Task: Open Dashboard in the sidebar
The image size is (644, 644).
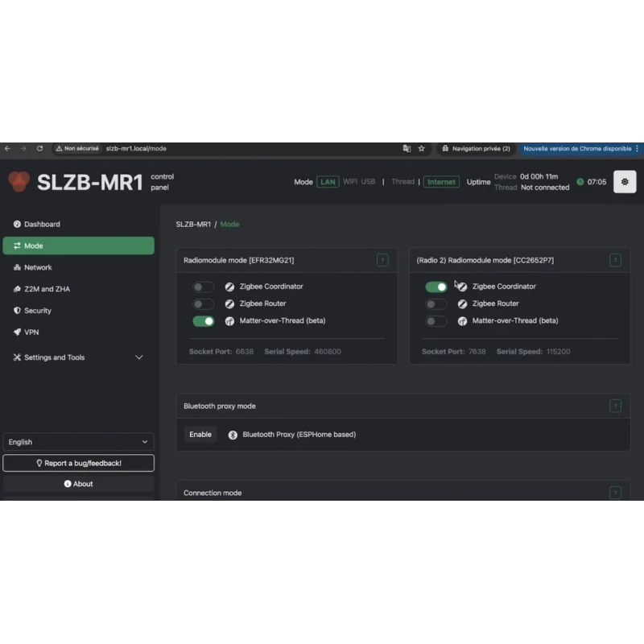Action: coord(42,225)
